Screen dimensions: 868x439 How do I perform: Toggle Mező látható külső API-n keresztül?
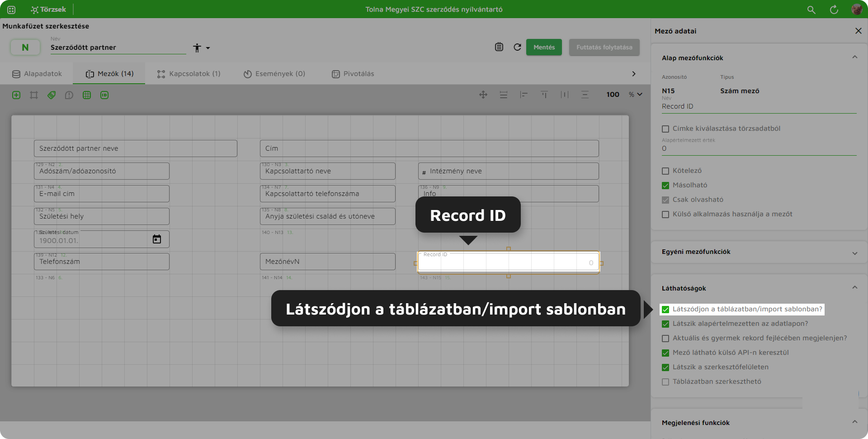(665, 353)
